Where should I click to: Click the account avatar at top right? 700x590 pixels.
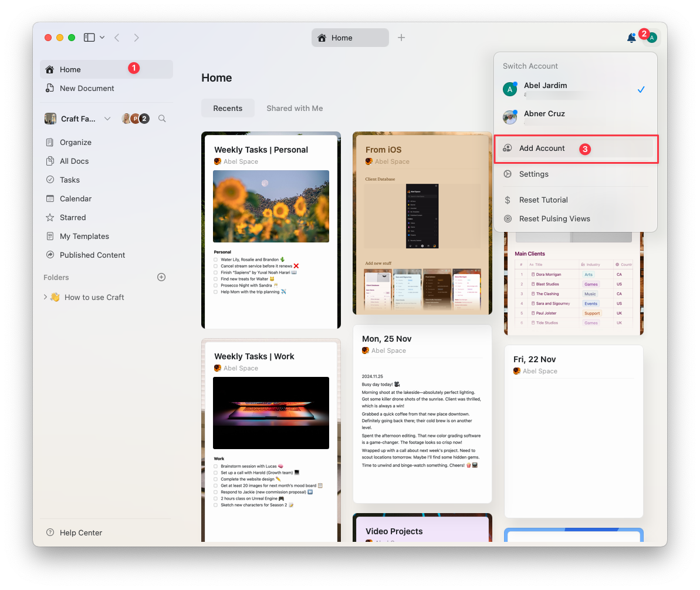click(x=652, y=38)
